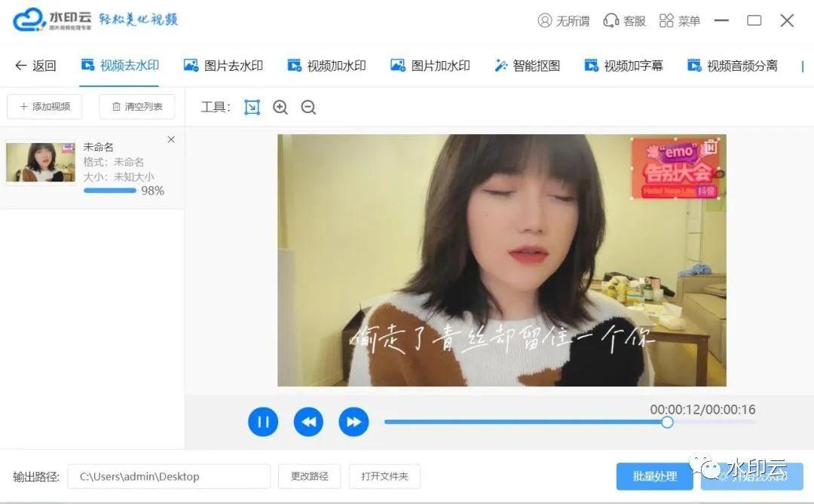The image size is (814, 504).
Task: Zoom out of the video preview
Action: point(308,107)
